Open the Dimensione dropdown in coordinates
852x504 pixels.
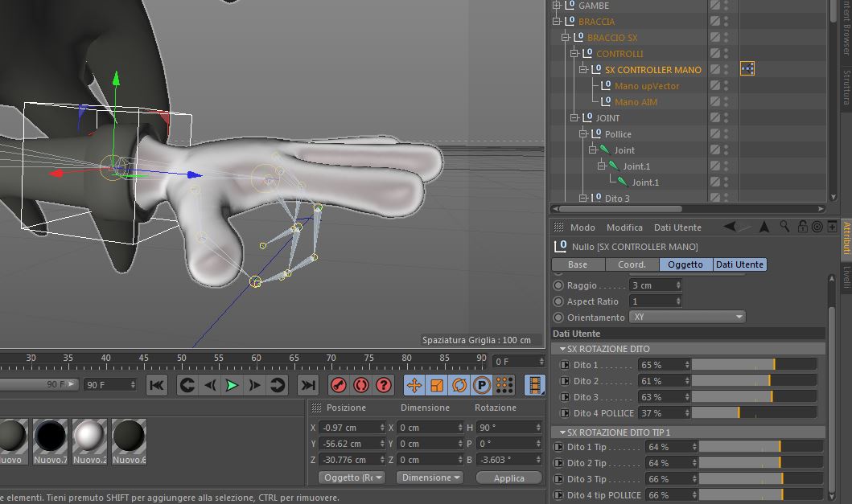pos(430,477)
